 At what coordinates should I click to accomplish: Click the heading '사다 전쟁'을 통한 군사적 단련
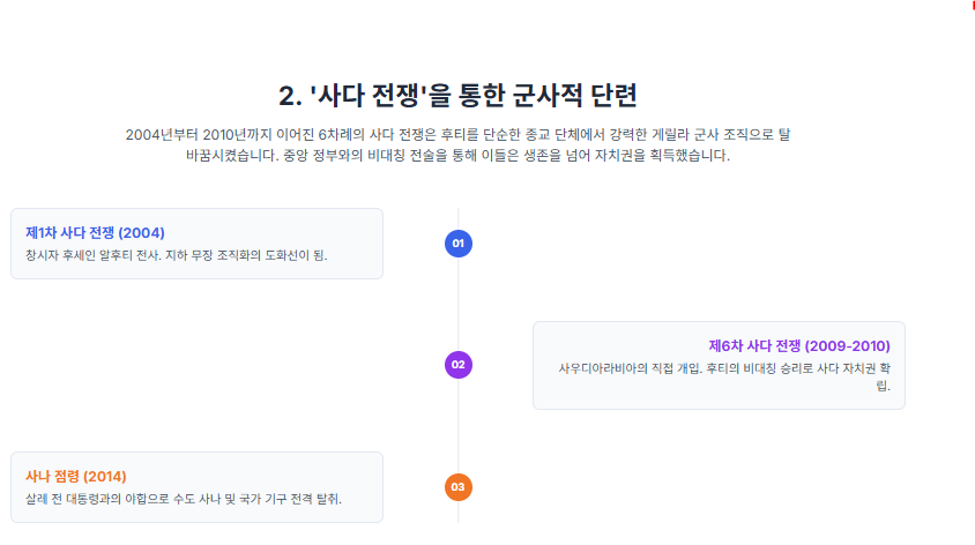tap(458, 95)
